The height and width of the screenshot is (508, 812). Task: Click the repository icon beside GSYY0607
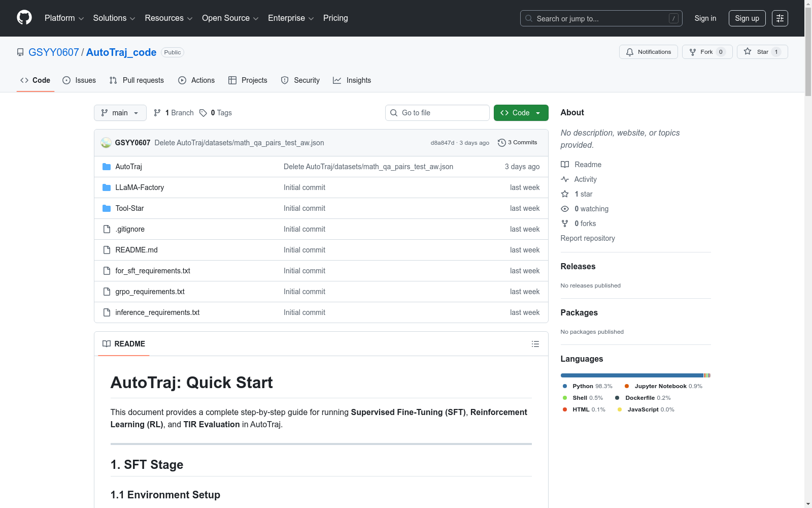pyautogui.click(x=20, y=52)
